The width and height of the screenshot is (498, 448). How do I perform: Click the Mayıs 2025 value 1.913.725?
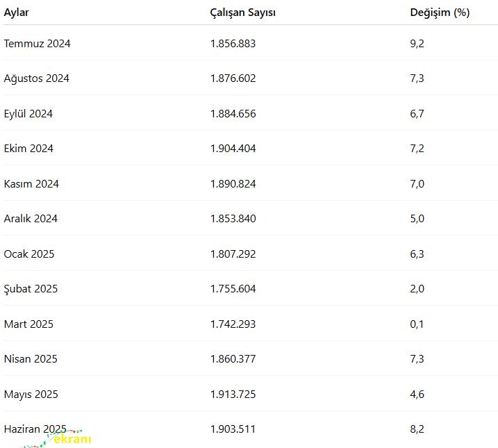(x=233, y=395)
